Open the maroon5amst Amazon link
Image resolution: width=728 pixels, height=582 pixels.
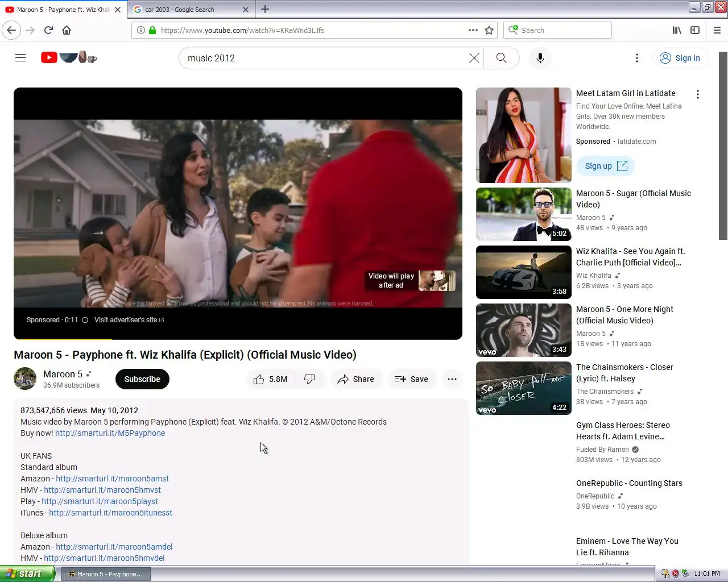112,479
